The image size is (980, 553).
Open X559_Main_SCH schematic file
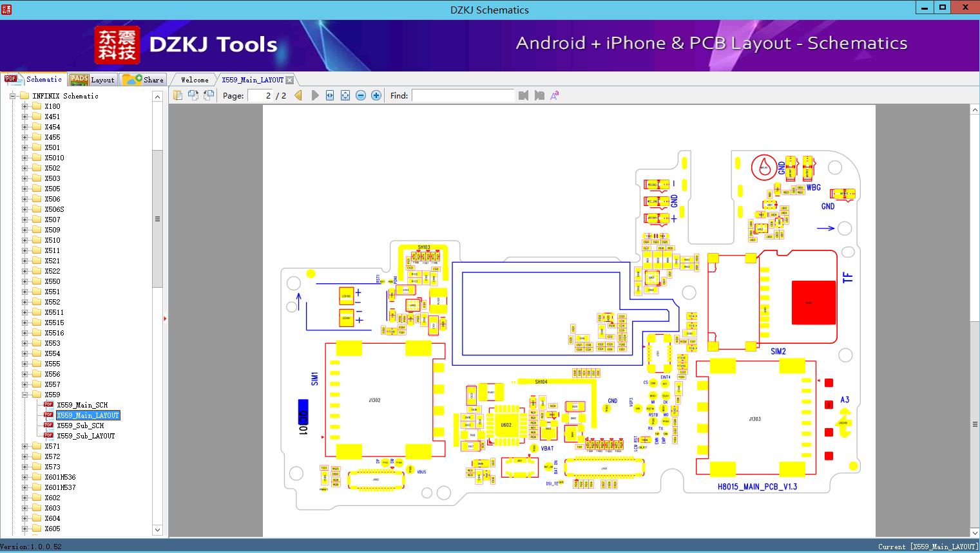pos(82,405)
